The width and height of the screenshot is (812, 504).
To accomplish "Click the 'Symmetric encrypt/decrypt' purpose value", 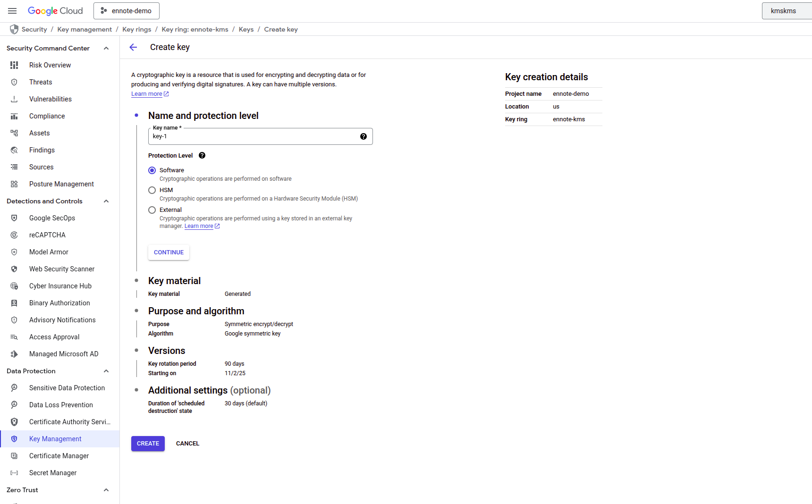I will 259,324.
